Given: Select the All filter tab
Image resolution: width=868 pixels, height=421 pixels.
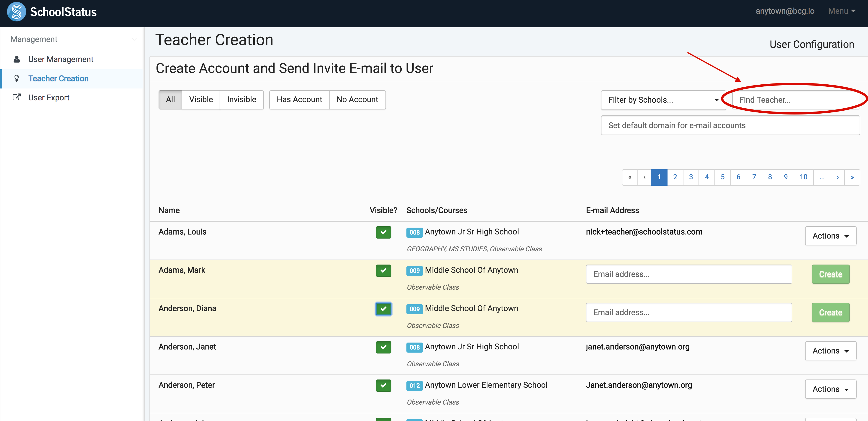Looking at the screenshot, I should [170, 99].
